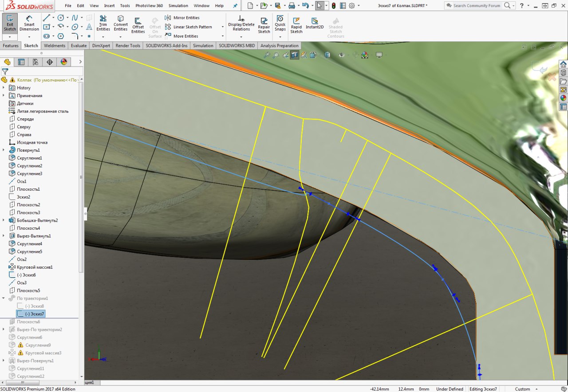568x392 pixels.
Task: Pick the Polygon sketch tool
Action: 60,36
